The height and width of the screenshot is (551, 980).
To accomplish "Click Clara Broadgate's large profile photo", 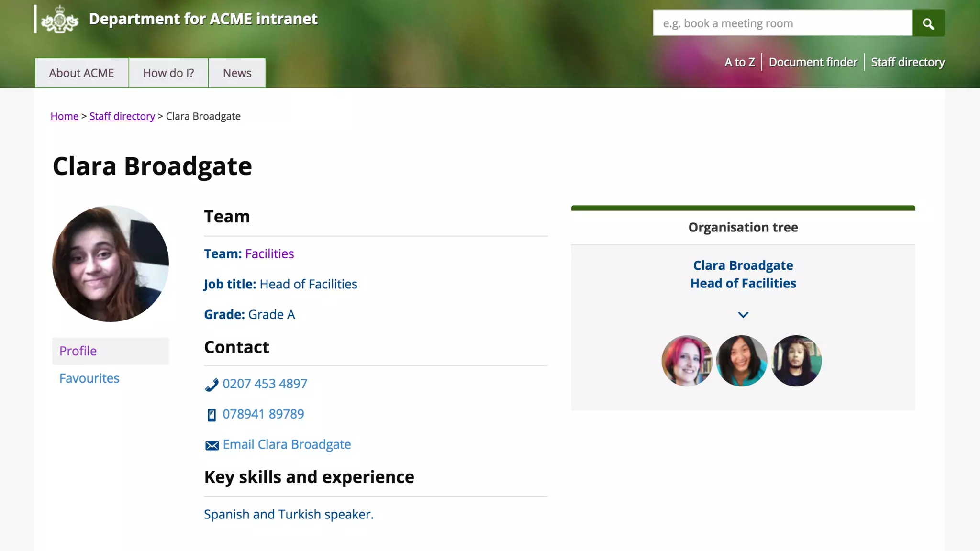I will 111,264.
